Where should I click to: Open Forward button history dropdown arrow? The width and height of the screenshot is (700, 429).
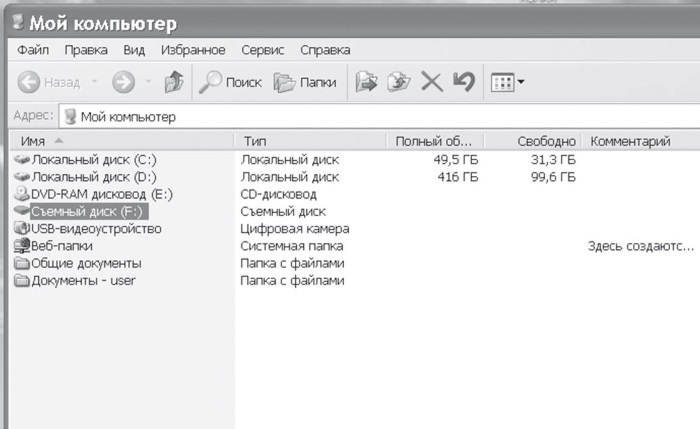148,82
